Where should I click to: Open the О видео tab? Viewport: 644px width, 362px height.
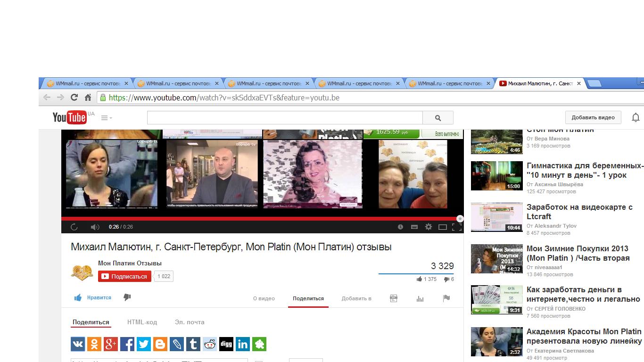point(264,298)
